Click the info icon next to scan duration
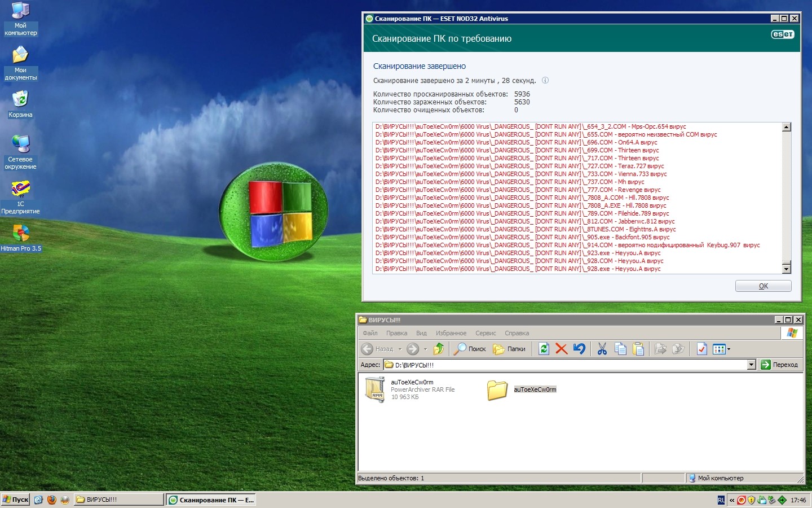The height and width of the screenshot is (508, 812). [545, 81]
